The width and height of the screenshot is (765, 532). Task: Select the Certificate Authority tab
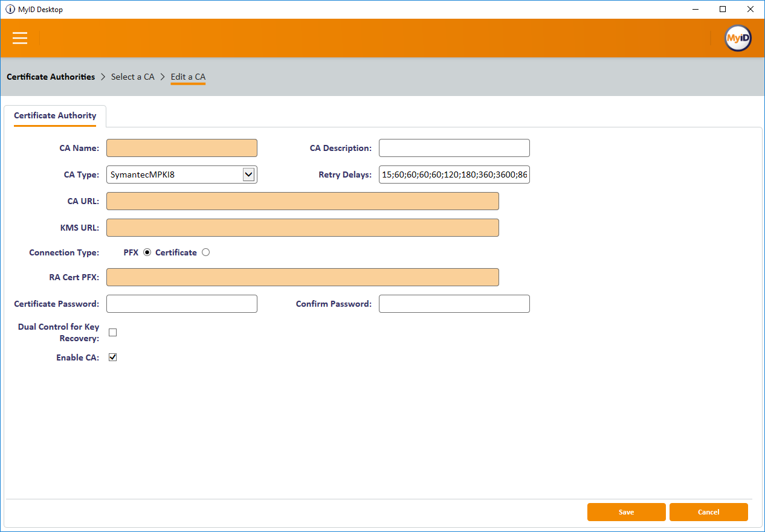(55, 116)
